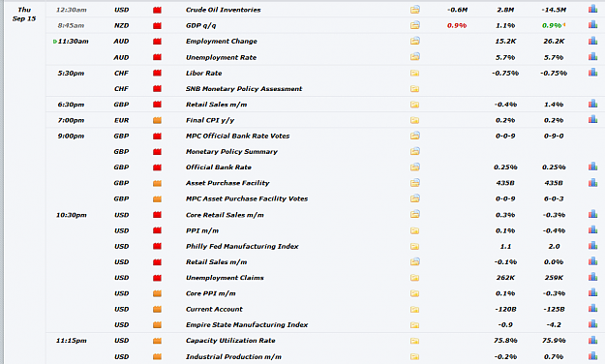
Task: Open detail folder for SNB Monetary Policy Assessment
Action: (414, 89)
